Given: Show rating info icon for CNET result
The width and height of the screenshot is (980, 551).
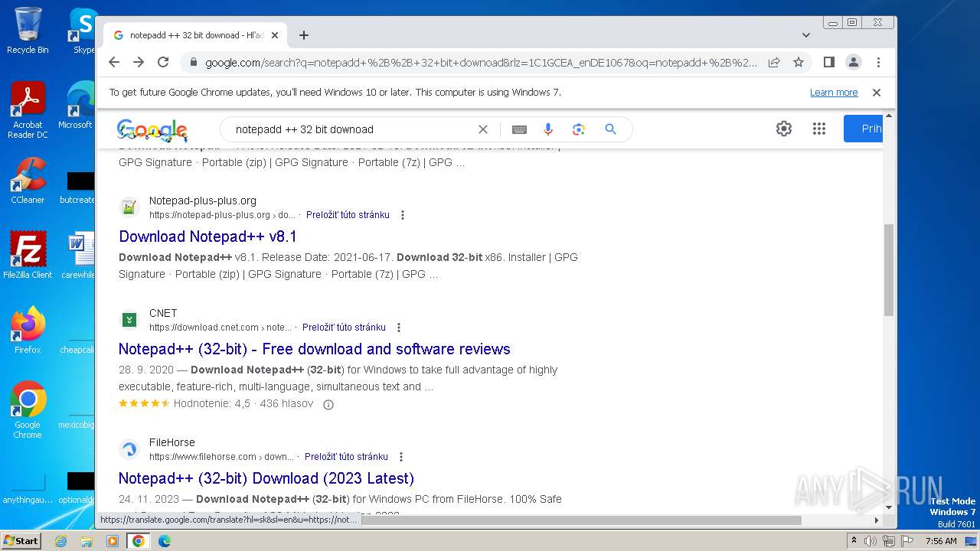Looking at the screenshot, I should point(328,405).
